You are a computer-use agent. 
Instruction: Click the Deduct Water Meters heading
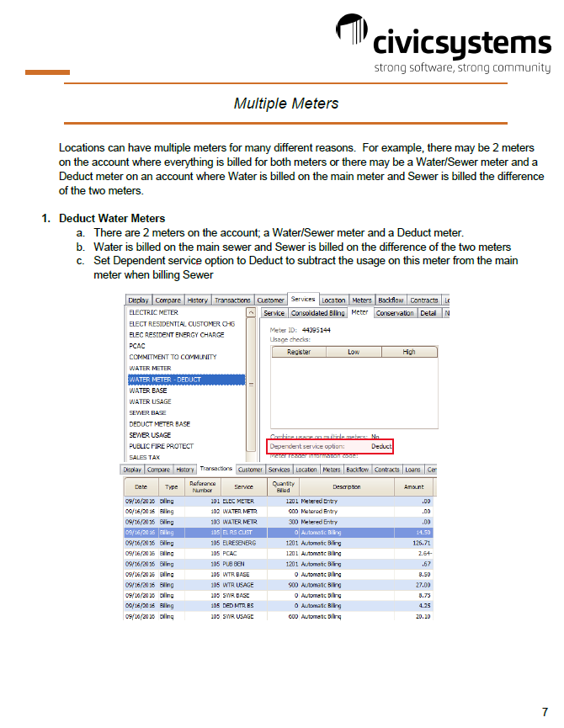coord(112,218)
